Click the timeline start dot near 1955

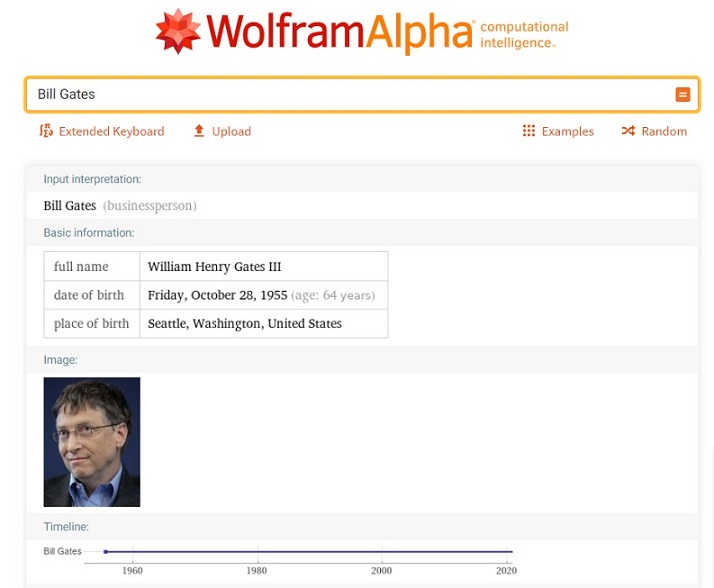(105, 551)
